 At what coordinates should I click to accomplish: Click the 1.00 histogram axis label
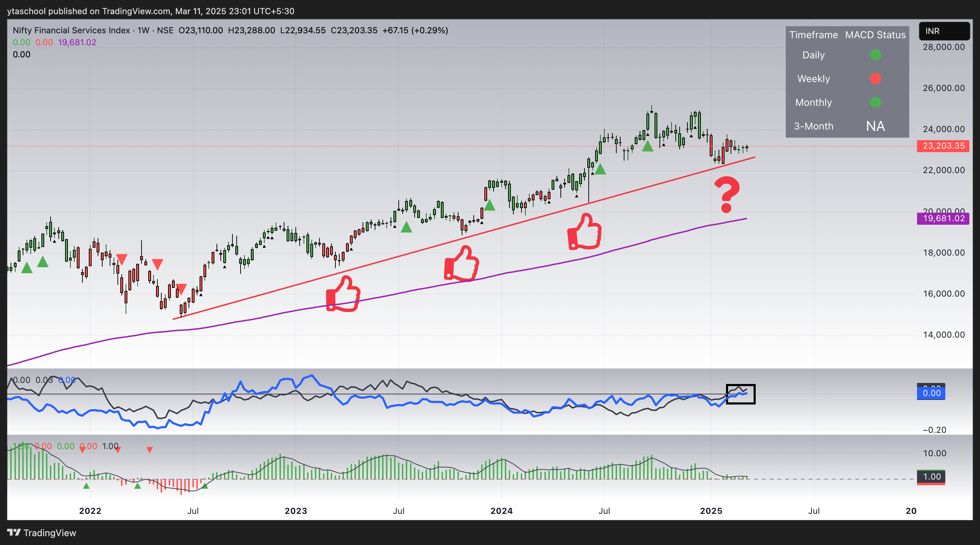[931, 476]
